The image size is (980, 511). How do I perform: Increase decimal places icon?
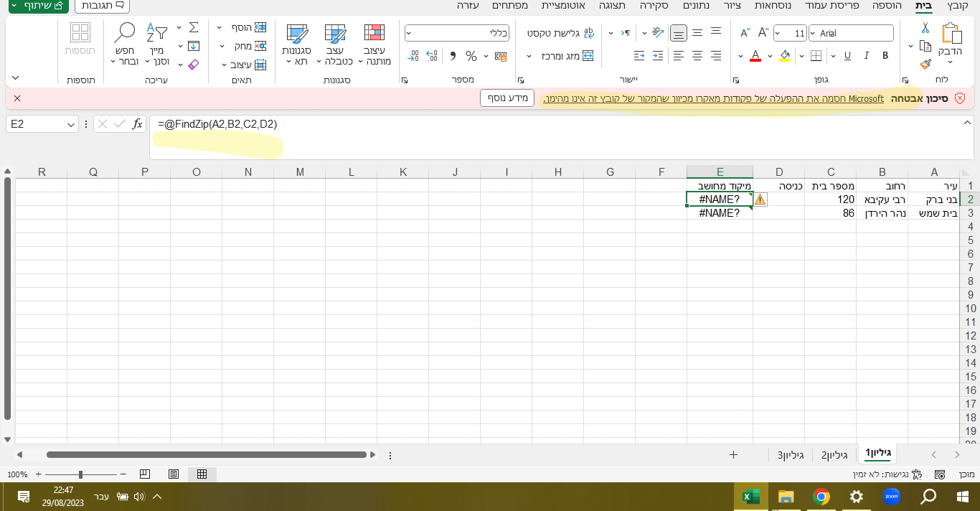(x=432, y=56)
